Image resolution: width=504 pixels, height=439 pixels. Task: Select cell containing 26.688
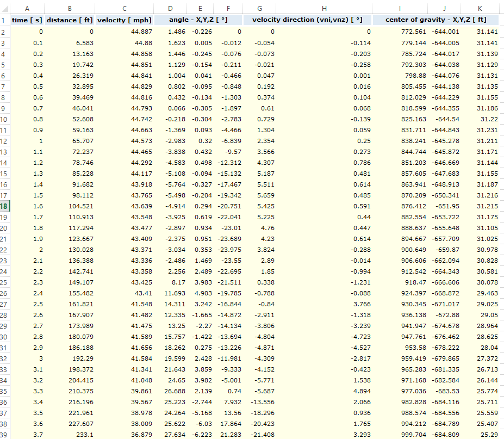click(170, 392)
